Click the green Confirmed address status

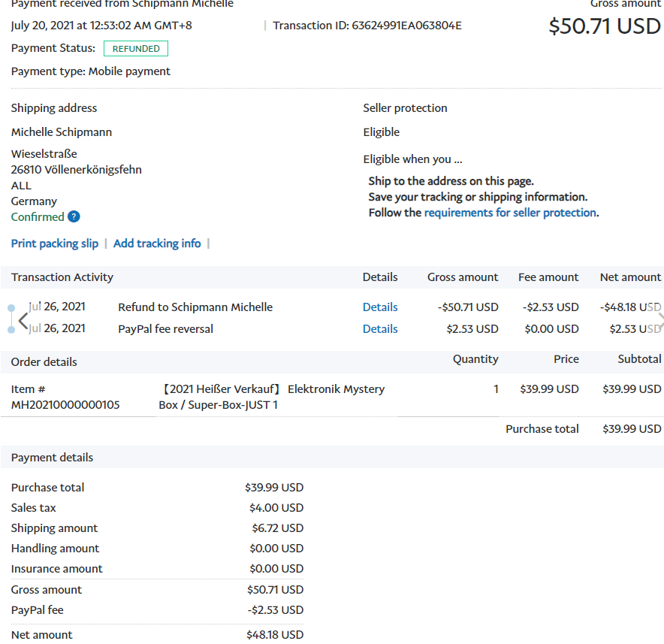click(38, 217)
